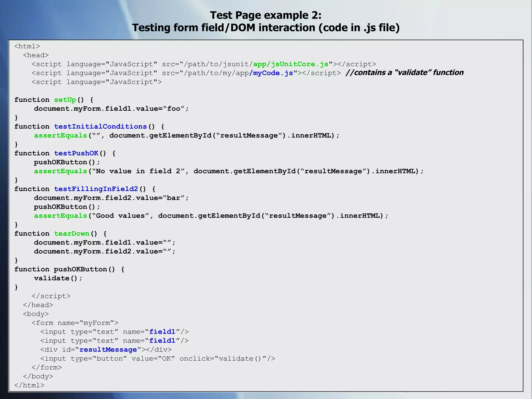Click the blue 'testPushOK' function name

click(76, 153)
